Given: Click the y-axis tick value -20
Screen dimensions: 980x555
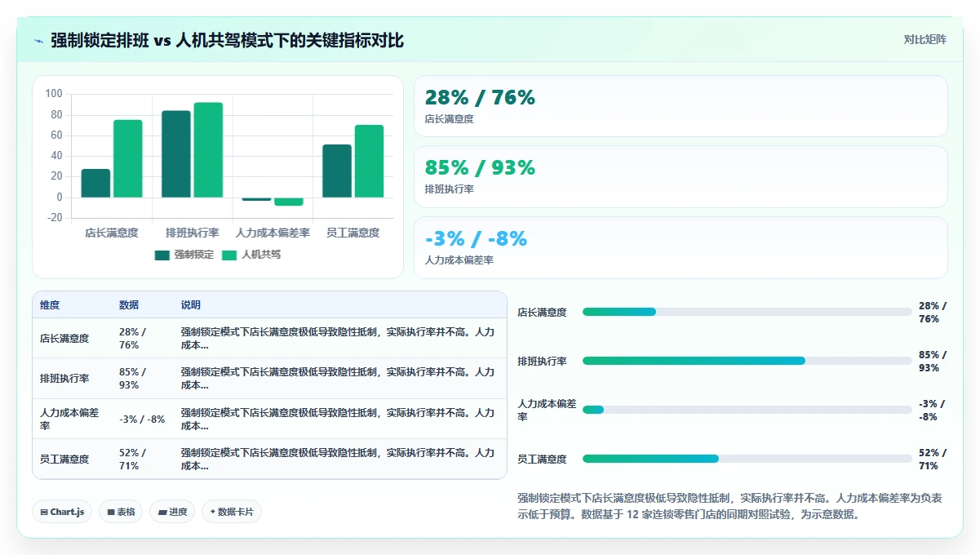Looking at the screenshot, I should click(x=54, y=218).
